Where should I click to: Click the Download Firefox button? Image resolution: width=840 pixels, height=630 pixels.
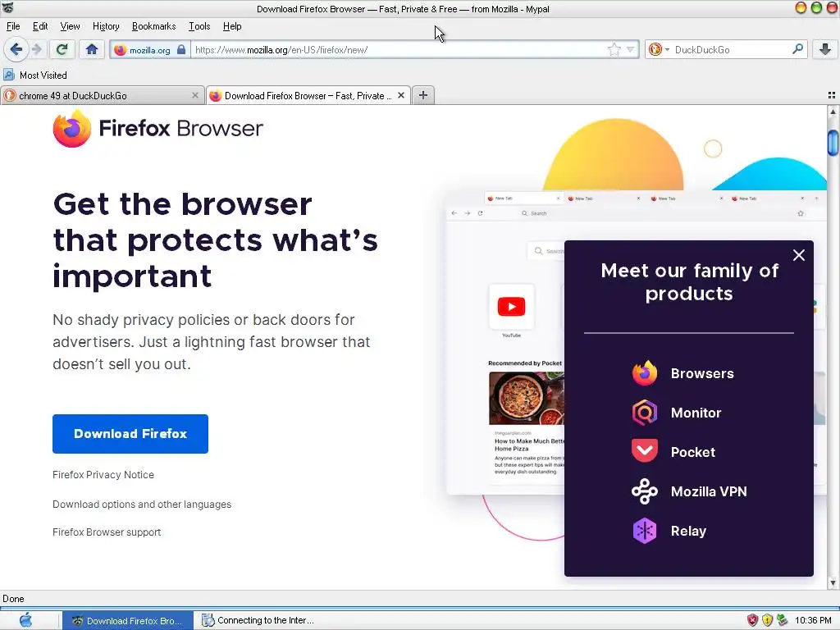(130, 434)
